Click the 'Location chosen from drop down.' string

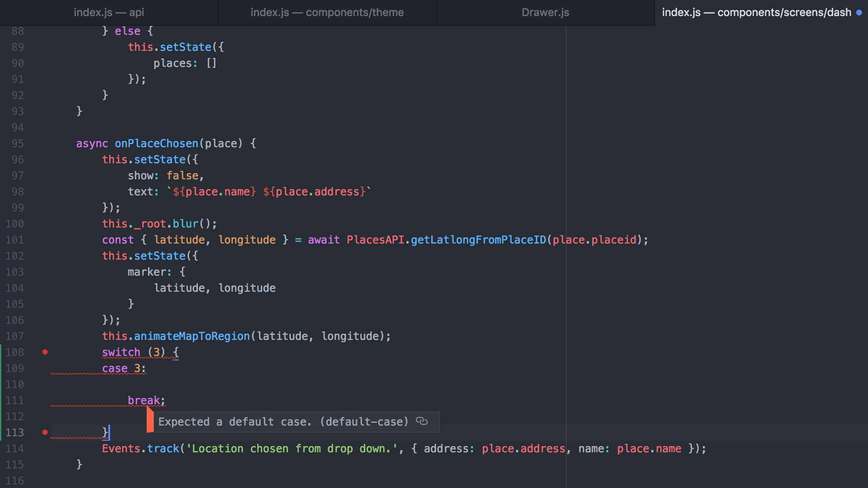tap(292, 449)
